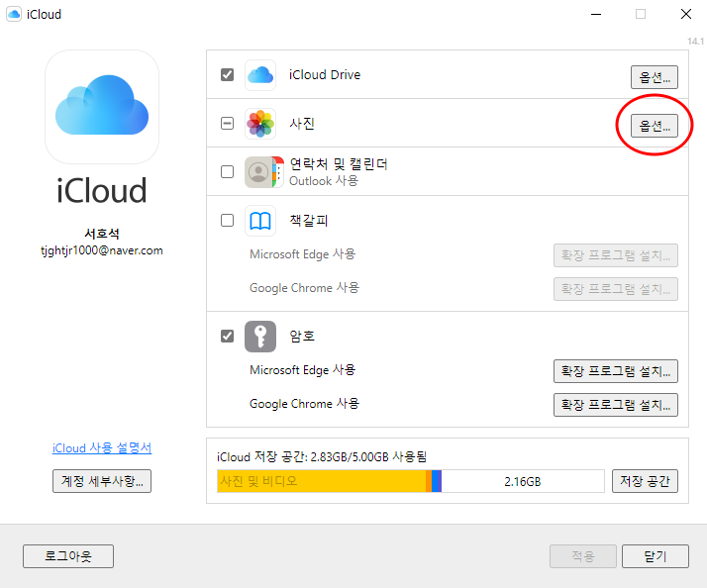Open iCloud Drive 옵션 button

(655, 77)
